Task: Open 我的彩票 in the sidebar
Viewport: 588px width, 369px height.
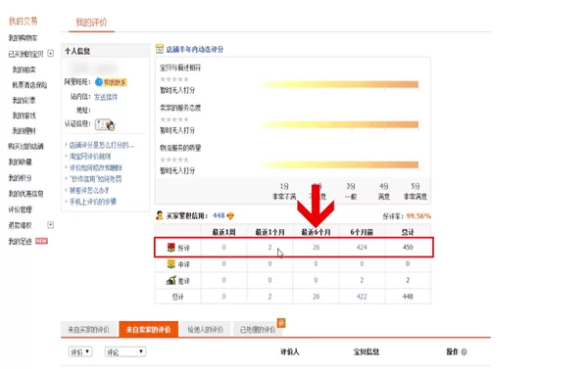Action: point(24,101)
